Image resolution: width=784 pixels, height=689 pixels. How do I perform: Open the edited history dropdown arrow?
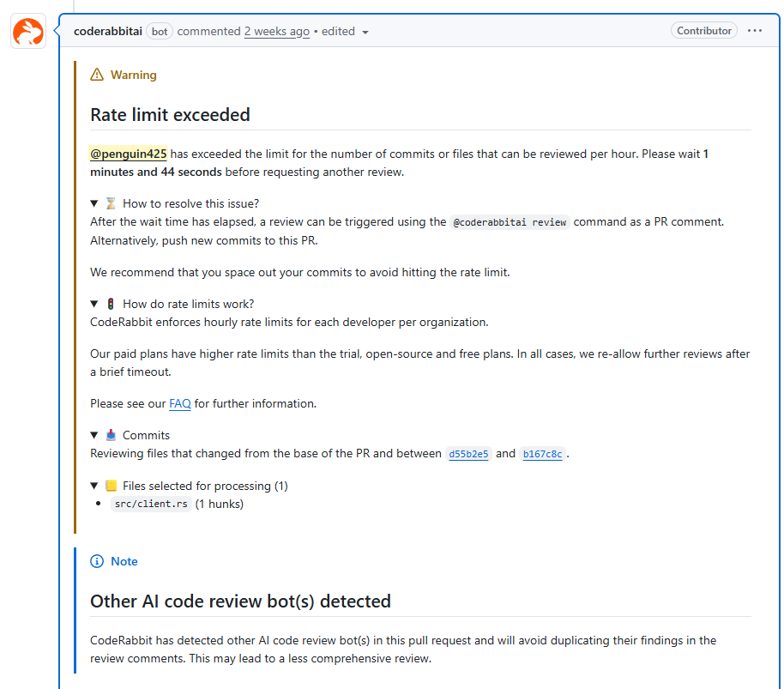tap(365, 32)
